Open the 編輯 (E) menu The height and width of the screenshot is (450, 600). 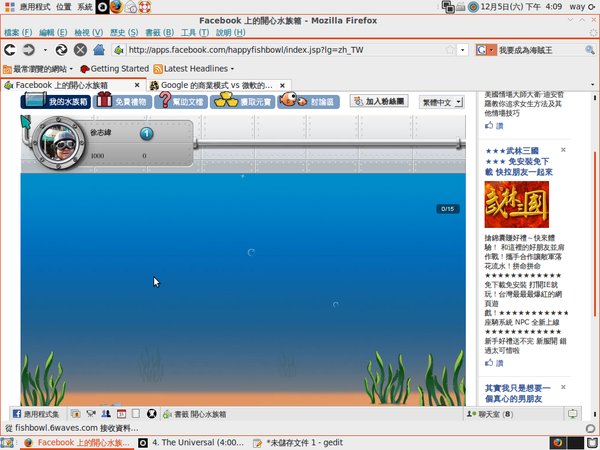tap(53, 33)
